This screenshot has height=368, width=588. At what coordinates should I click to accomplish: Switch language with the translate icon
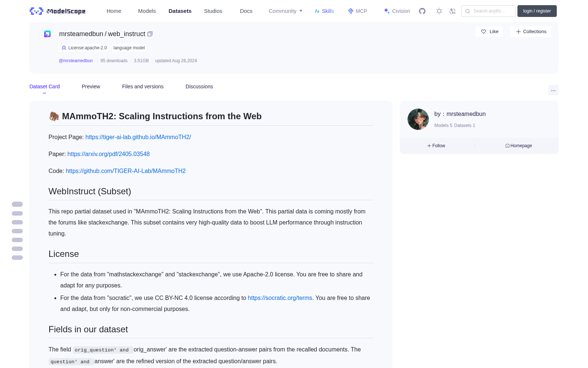coord(452,11)
